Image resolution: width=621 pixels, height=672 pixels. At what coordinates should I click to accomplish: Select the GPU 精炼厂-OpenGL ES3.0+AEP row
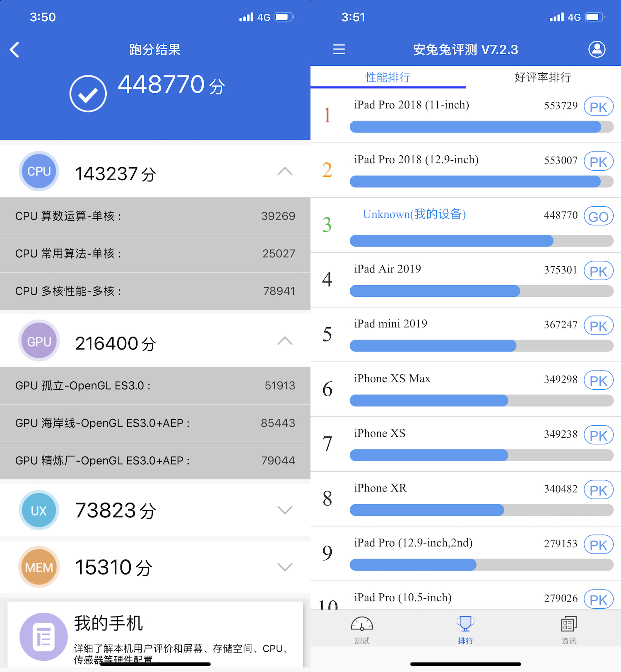coord(155,460)
